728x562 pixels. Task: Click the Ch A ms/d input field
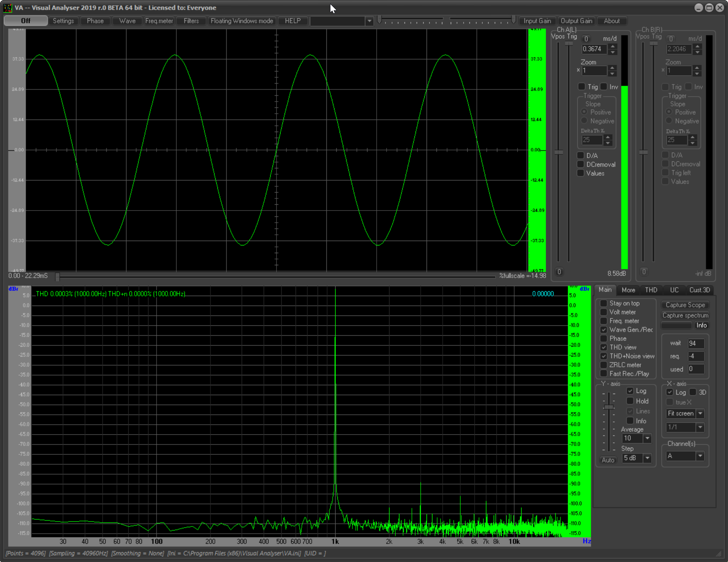(595, 49)
